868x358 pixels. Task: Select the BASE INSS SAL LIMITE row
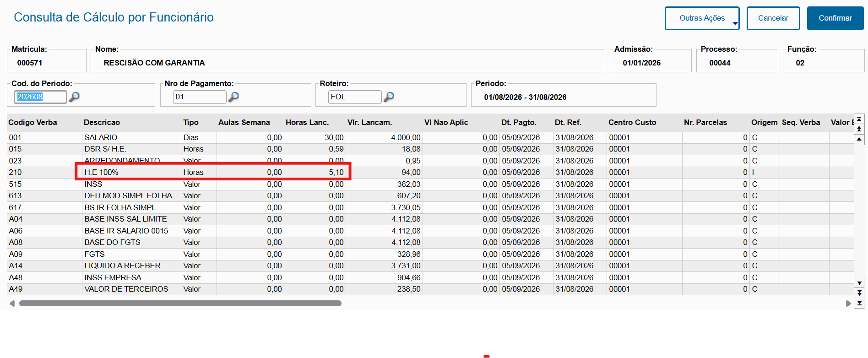pos(430,219)
